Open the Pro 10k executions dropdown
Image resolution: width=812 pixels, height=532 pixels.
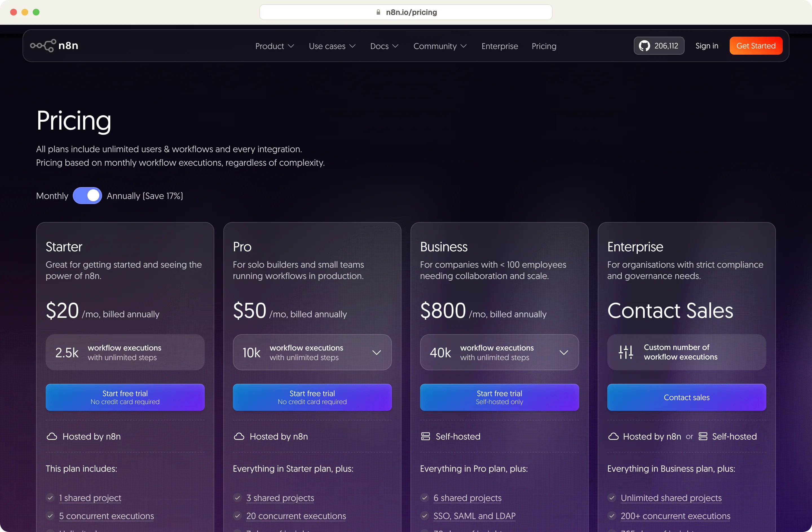point(312,352)
